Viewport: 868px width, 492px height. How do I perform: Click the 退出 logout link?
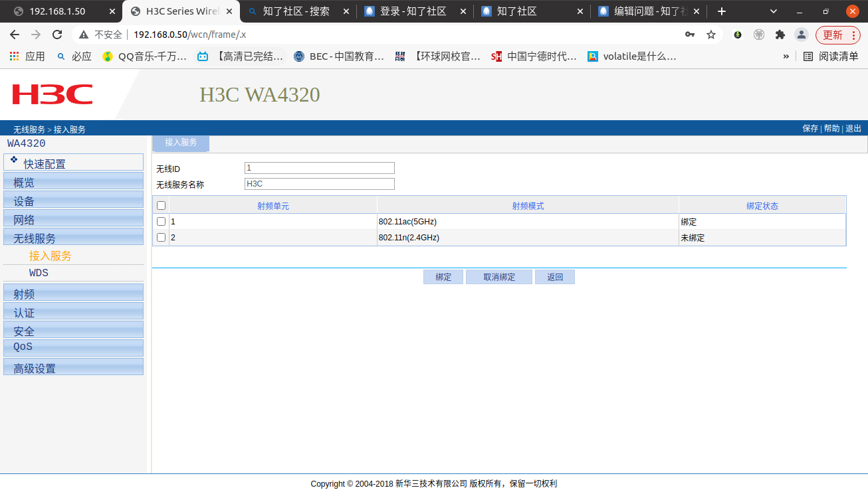853,129
